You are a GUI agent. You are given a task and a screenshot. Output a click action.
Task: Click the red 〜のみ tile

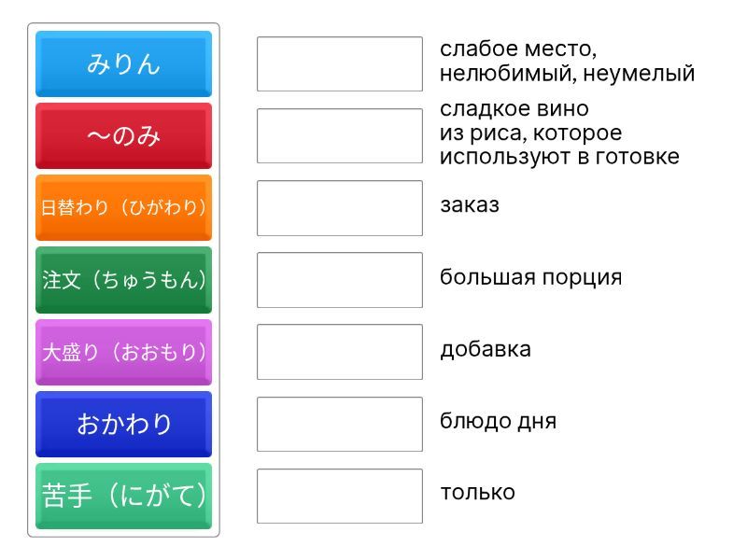123,135
